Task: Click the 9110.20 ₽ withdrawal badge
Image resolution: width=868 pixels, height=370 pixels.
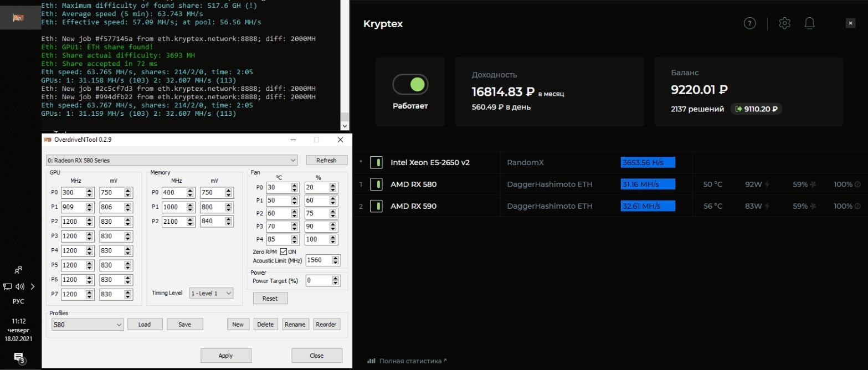Action: click(x=756, y=109)
